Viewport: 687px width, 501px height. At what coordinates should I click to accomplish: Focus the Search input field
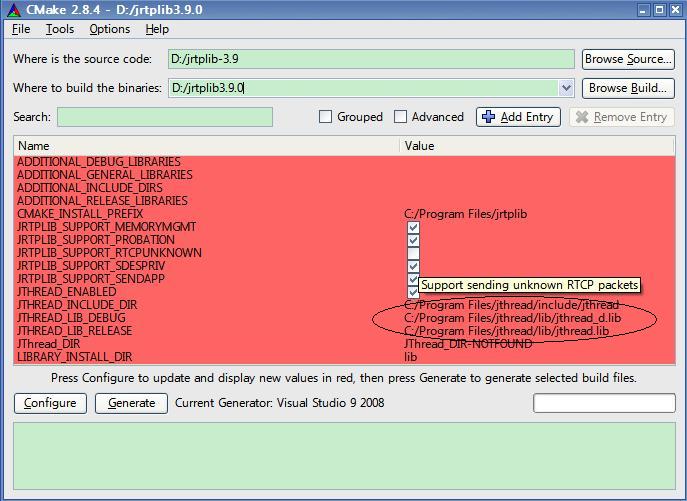click(x=165, y=117)
